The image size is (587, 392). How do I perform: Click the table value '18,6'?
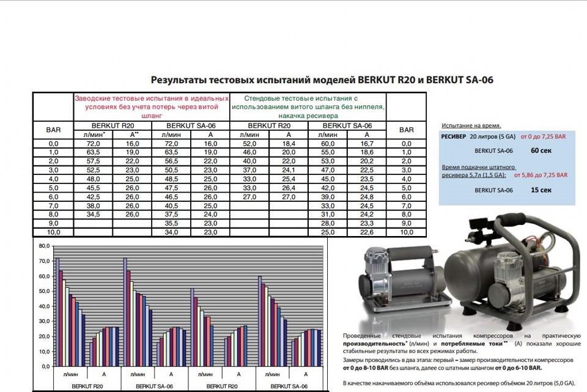pos(367,152)
